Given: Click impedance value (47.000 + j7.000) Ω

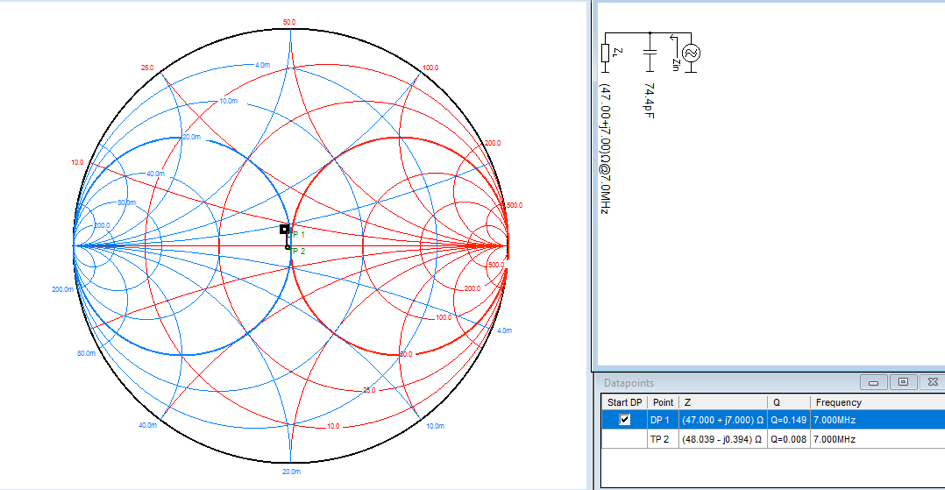Looking at the screenshot, I should click(x=723, y=419).
